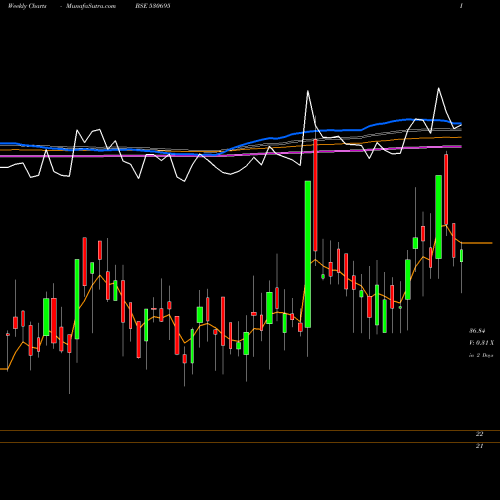Click the tallest red candlestick beside the big green candle
500x500 pixels.
coord(315,195)
